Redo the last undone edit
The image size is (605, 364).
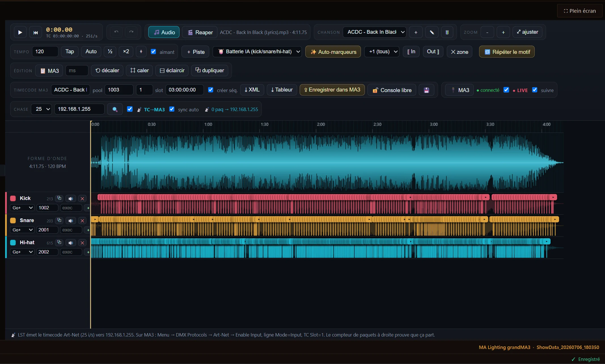click(131, 32)
